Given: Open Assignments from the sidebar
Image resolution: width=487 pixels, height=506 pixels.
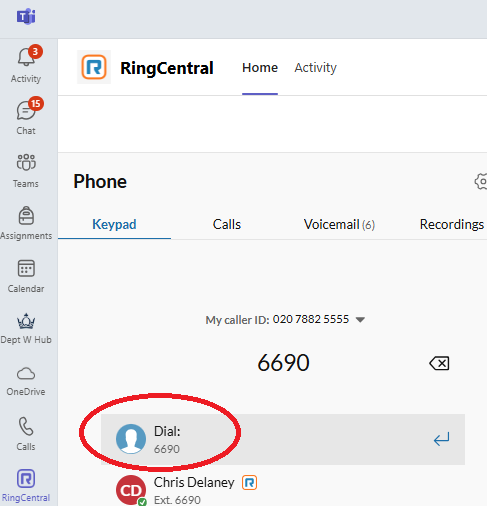Looking at the screenshot, I should (26, 222).
